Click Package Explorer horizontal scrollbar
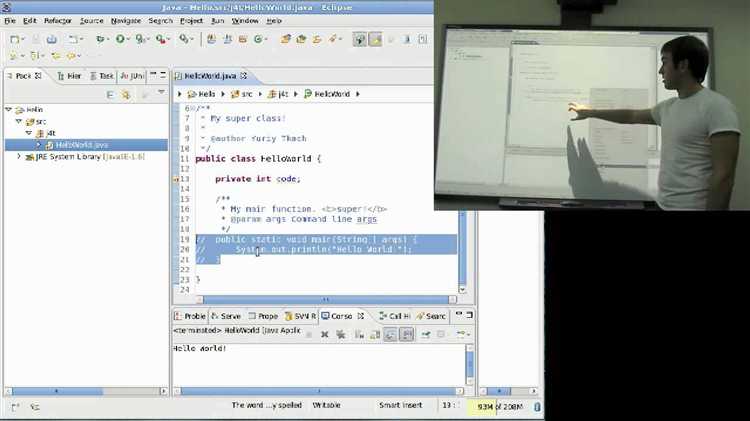The width and height of the screenshot is (750, 421). pyautogui.click(x=86, y=391)
